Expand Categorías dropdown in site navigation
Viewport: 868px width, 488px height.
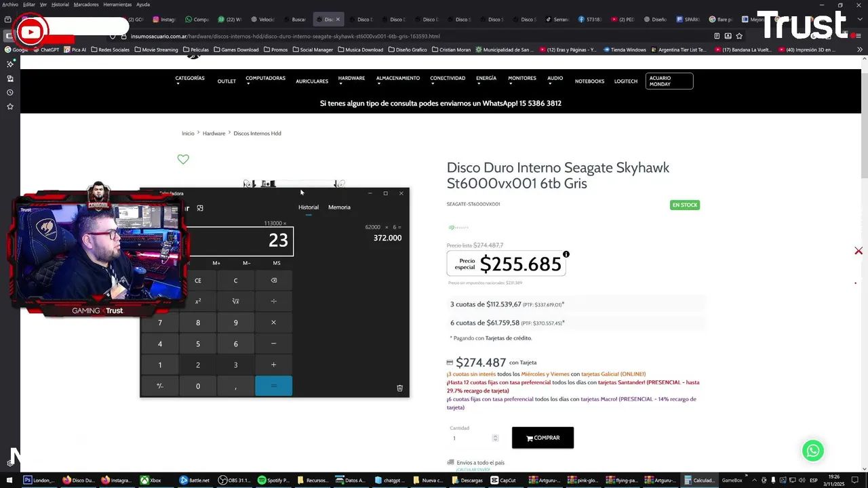[190, 81]
